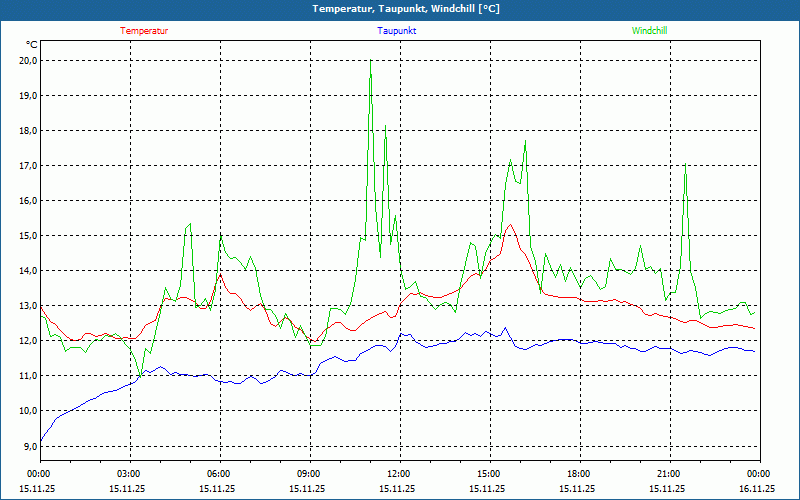Click the 21:00 time axis label

click(669, 474)
